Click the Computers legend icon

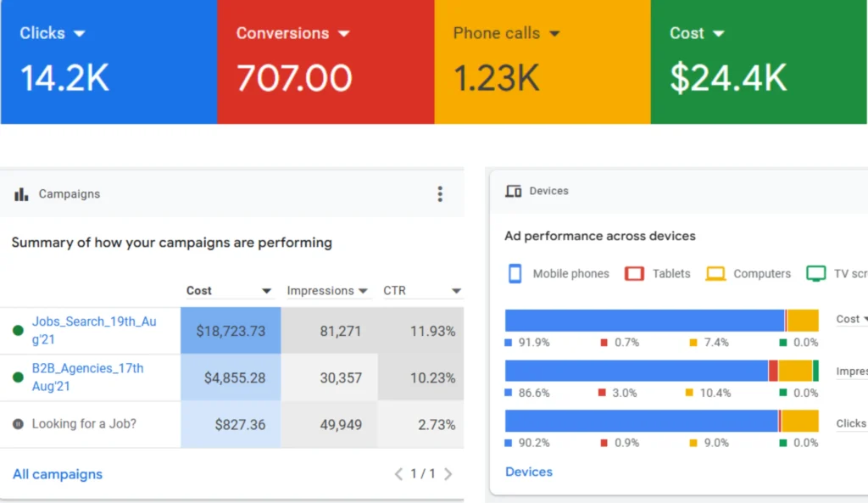click(x=716, y=273)
